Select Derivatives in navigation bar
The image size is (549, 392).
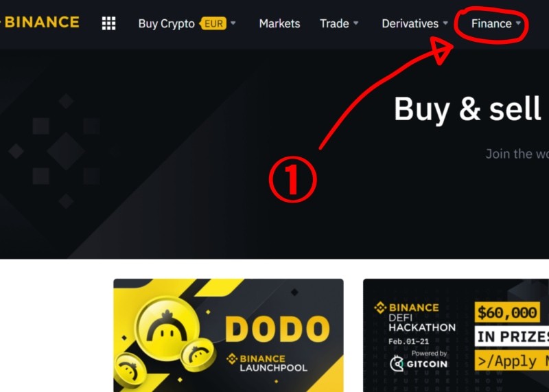[410, 23]
